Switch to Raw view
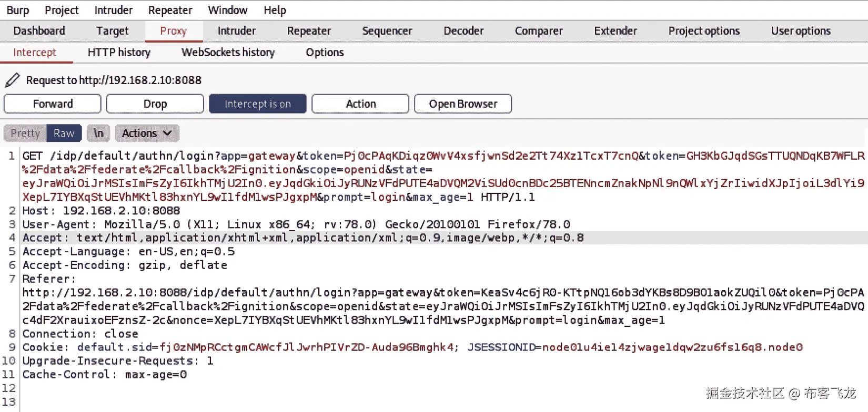 64,133
